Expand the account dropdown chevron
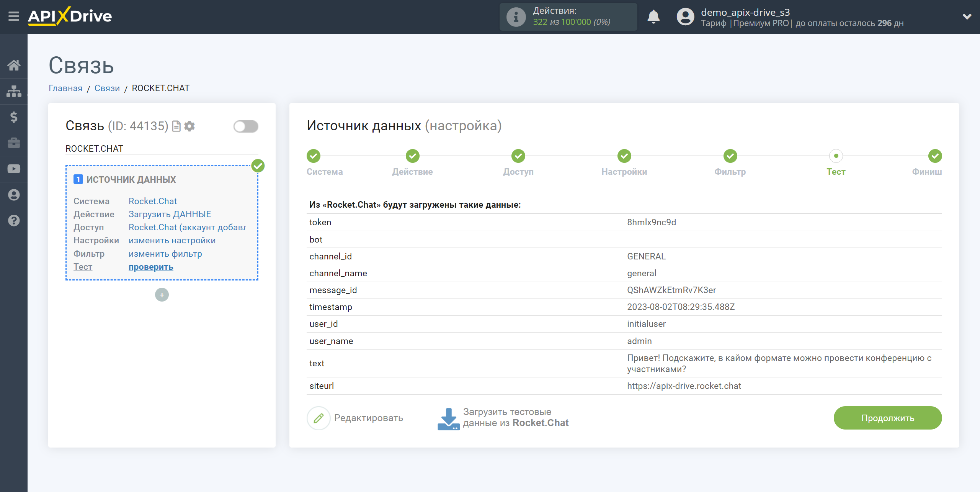This screenshot has width=980, height=492. (x=967, y=16)
